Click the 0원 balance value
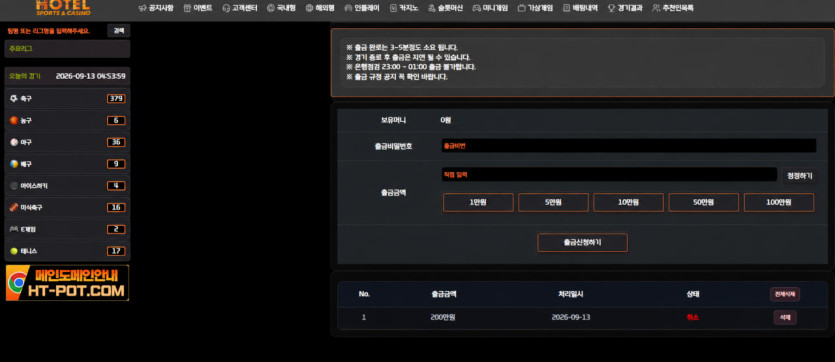Image resolution: width=835 pixels, height=362 pixels. pyautogui.click(x=445, y=120)
